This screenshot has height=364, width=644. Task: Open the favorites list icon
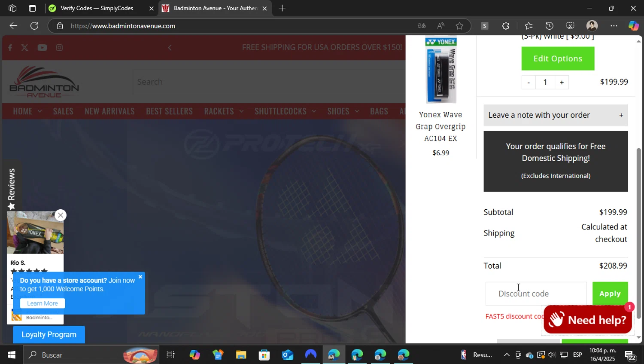tap(529, 26)
